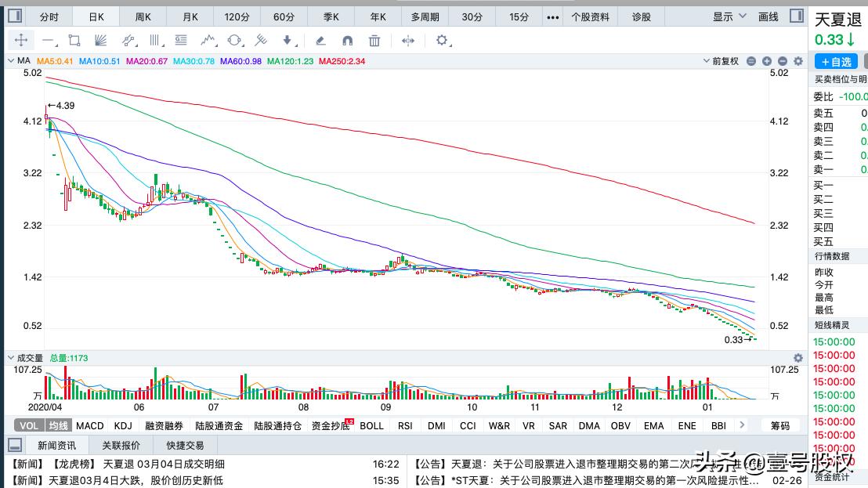The height and width of the screenshot is (488, 868).
Task: Expand more chart periods via ••• menu
Action: 552,15
